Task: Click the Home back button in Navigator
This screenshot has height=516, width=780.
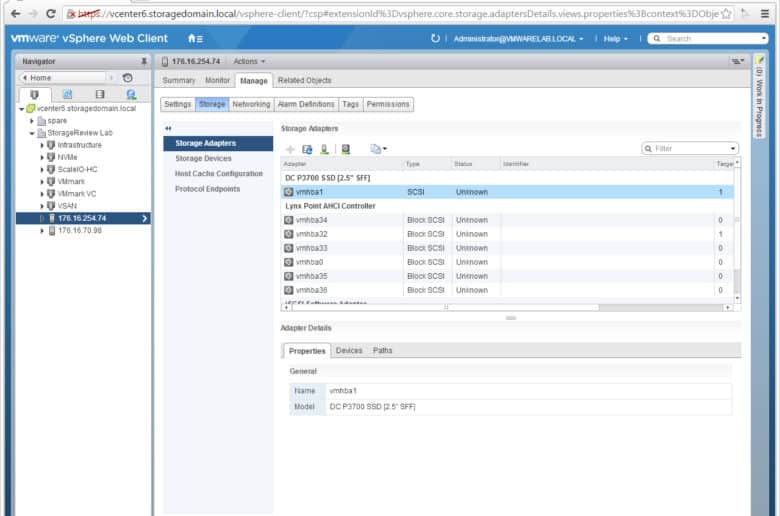Action: (63, 78)
